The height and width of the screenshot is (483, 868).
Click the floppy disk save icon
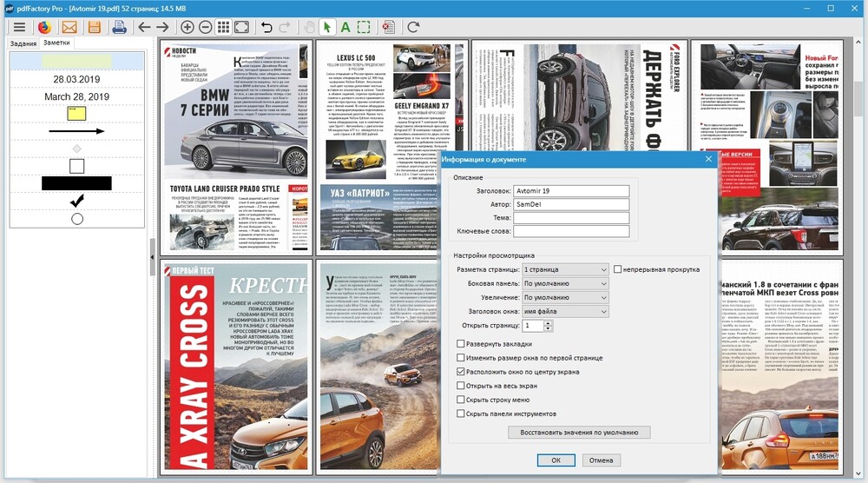click(x=94, y=27)
